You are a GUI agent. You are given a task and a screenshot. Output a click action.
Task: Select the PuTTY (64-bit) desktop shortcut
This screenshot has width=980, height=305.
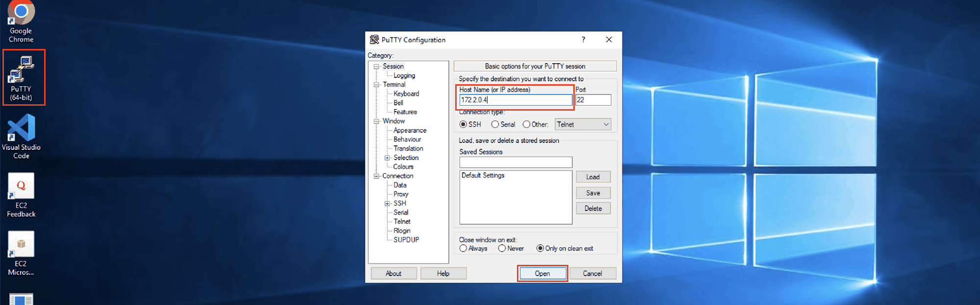(21, 78)
